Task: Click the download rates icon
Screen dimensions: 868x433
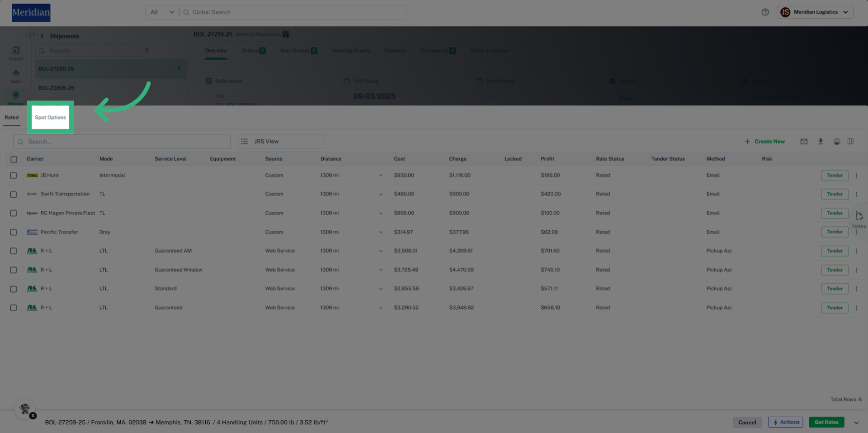Action: point(821,142)
